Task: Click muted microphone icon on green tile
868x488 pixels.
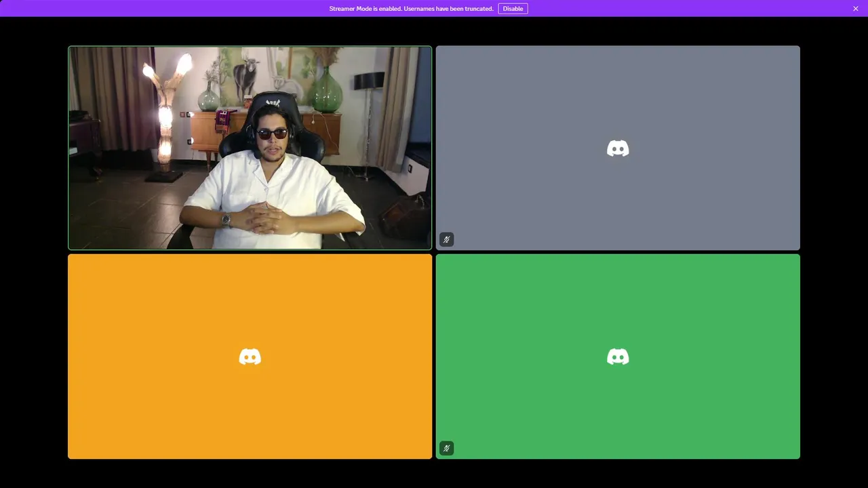Action: pyautogui.click(x=446, y=448)
